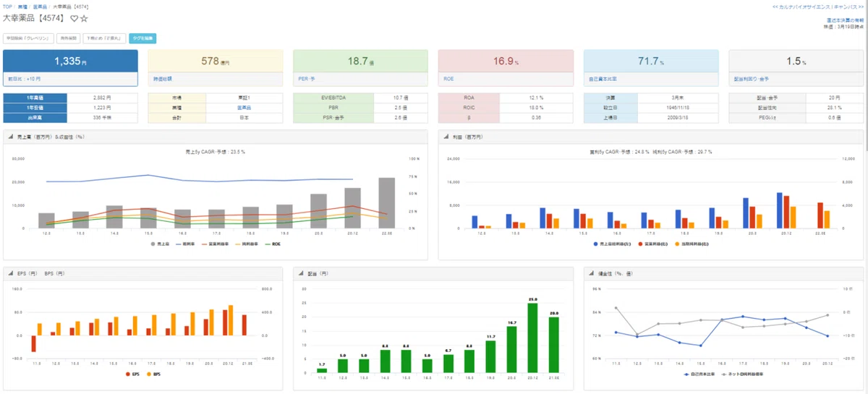The image size is (868, 394).
Task: Open the PER・予 link
Action: [x=305, y=78]
